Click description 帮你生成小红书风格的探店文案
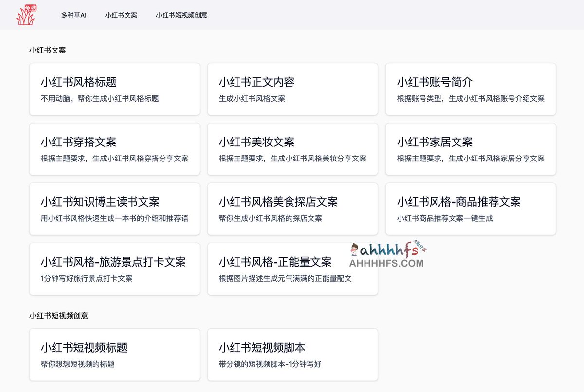Screen dimensions: 584x392 271,218
